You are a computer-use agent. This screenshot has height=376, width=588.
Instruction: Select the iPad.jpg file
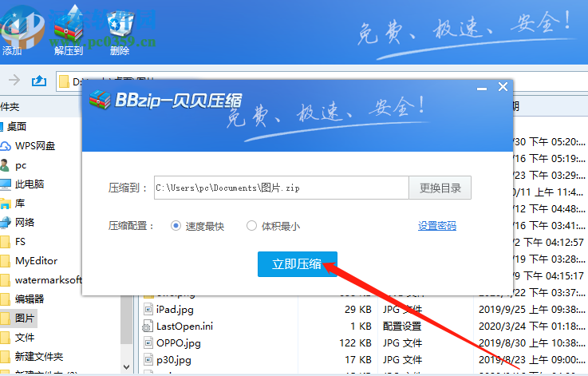point(175,310)
